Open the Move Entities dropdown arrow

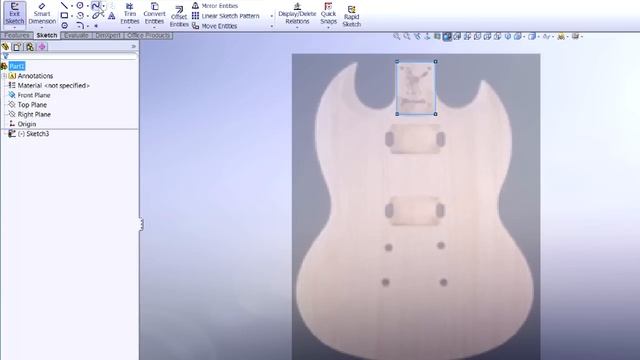click(x=271, y=26)
